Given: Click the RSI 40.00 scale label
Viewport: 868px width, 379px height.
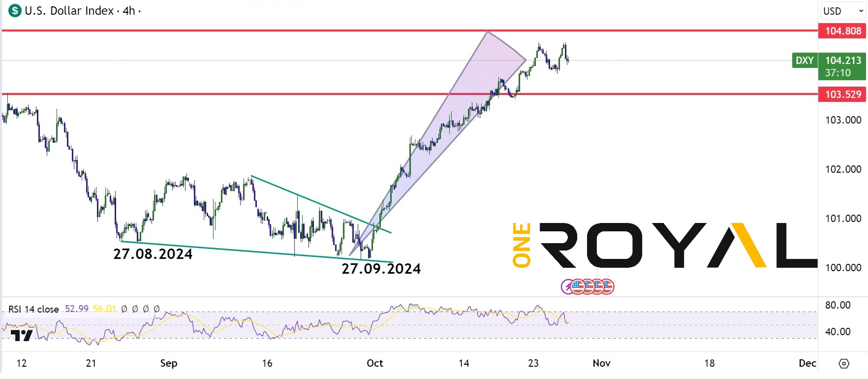Looking at the screenshot, I should [837, 332].
